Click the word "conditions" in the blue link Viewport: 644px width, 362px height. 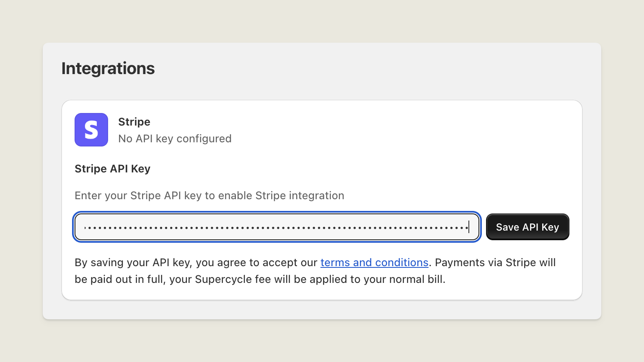click(x=402, y=262)
